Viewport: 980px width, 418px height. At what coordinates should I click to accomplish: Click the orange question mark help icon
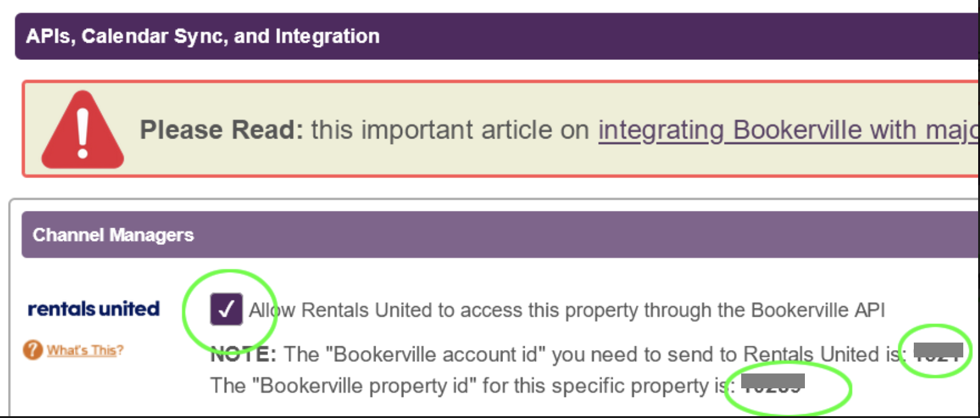[x=33, y=350]
